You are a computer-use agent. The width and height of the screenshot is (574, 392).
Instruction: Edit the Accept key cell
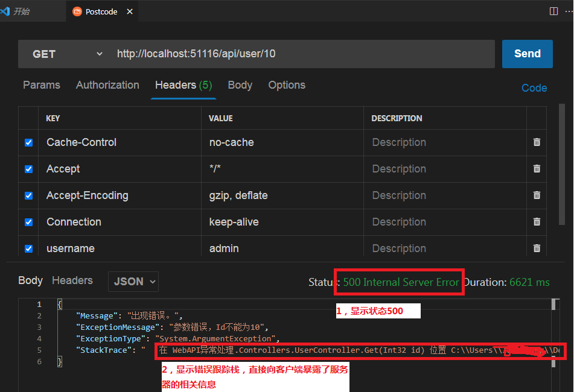[x=120, y=169]
